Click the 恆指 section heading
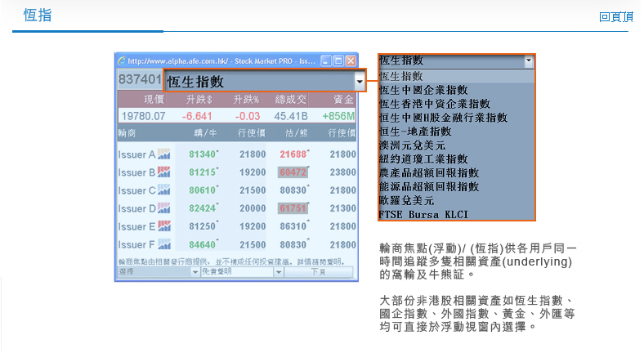This screenshot has width=644, height=353. pos(38,16)
